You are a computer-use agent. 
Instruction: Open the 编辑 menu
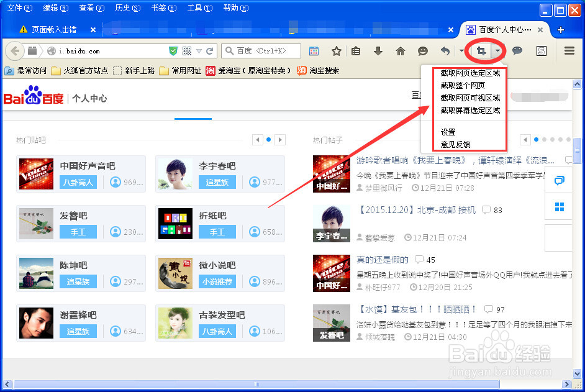click(x=56, y=8)
